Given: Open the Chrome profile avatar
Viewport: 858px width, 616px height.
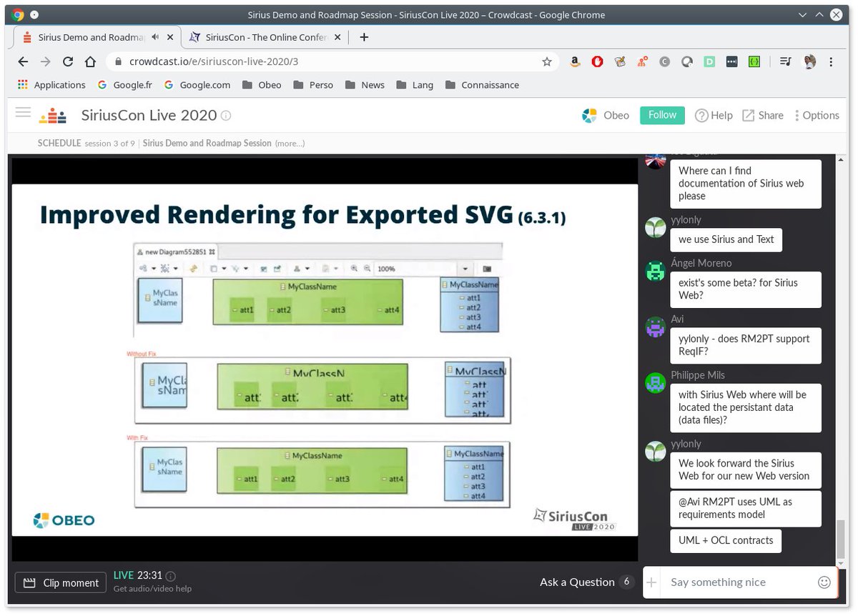Looking at the screenshot, I should 809,61.
